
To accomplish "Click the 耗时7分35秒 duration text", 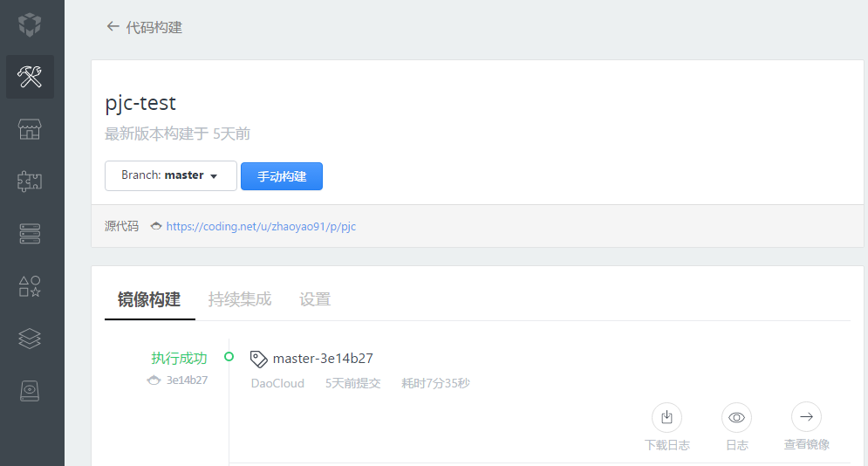I will (x=435, y=383).
